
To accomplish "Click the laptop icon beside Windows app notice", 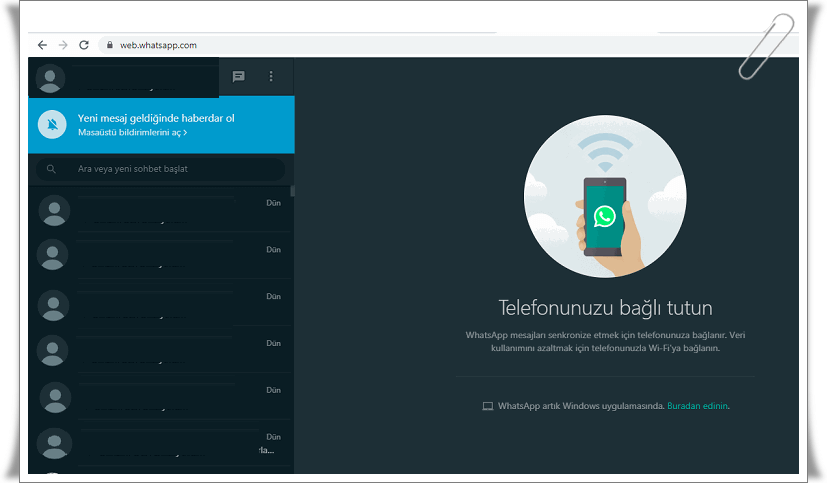I will pyautogui.click(x=488, y=406).
